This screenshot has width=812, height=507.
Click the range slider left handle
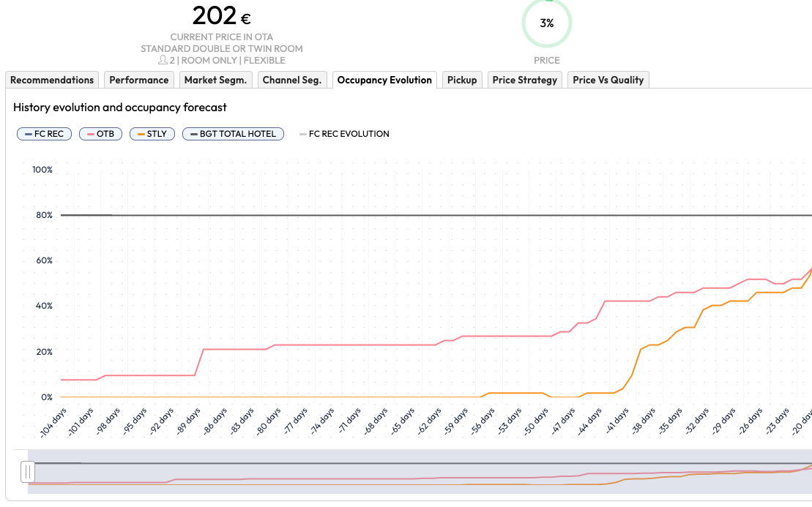[28, 472]
